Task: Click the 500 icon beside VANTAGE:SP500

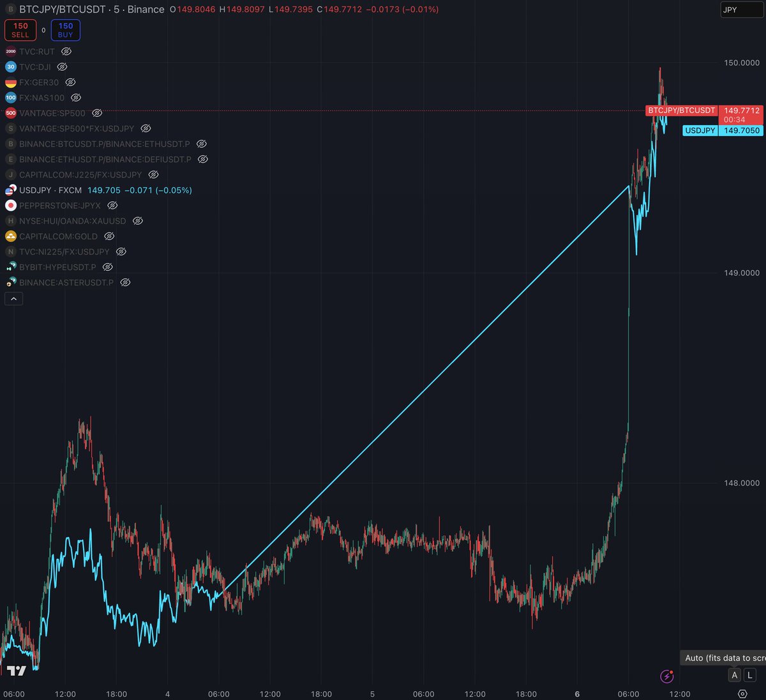Action: point(11,113)
